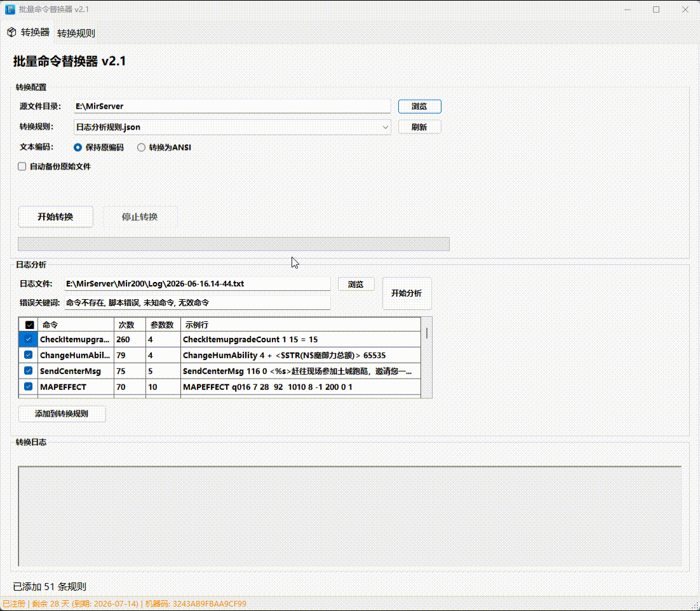
Task: Click the 刷新 button
Action: tap(419, 127)
